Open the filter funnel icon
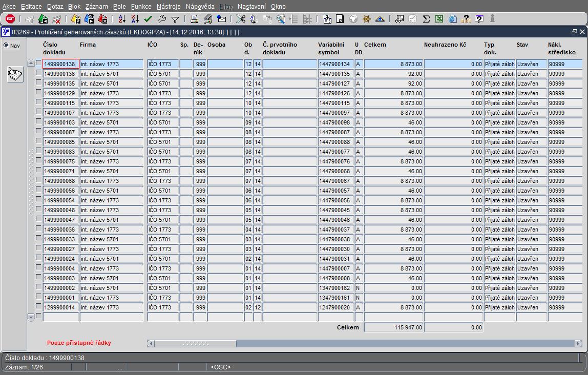This screenshot has height=375, width=588. tap(175, 19)
